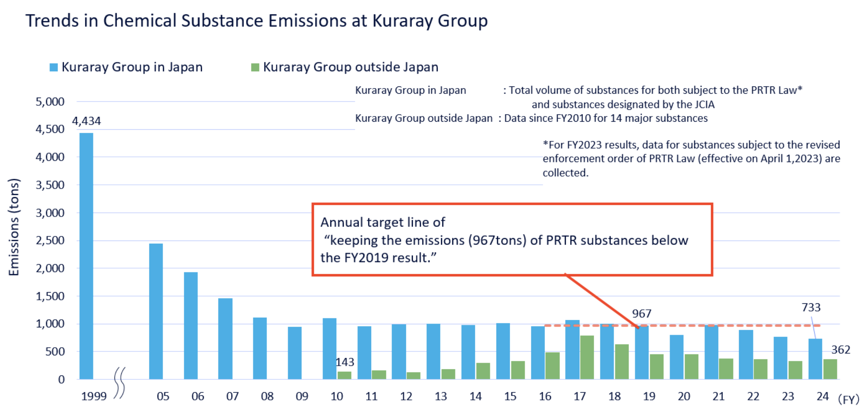Click the note 'and substances designated by the JCIA'
Image resolution: width=868 pixels, height=417 pixels.
[x=623, y=104]
